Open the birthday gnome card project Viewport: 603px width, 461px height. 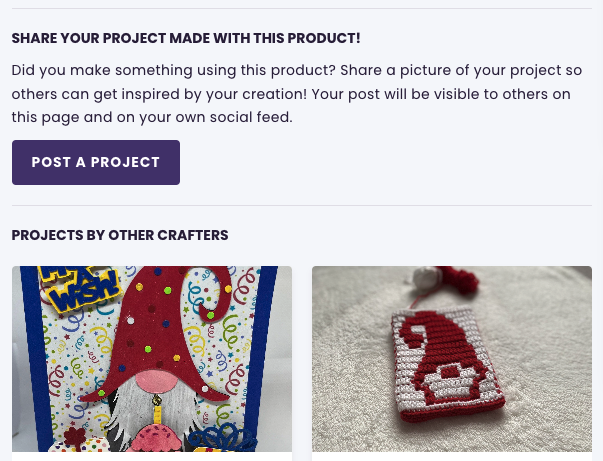click(x=152, y=359)
